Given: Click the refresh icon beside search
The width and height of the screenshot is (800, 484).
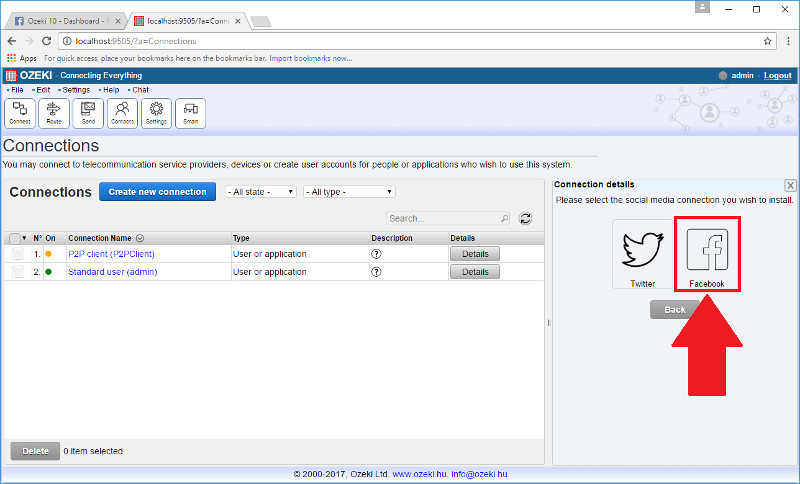Looking at the screenshot, I should click(x=525, y=218).
